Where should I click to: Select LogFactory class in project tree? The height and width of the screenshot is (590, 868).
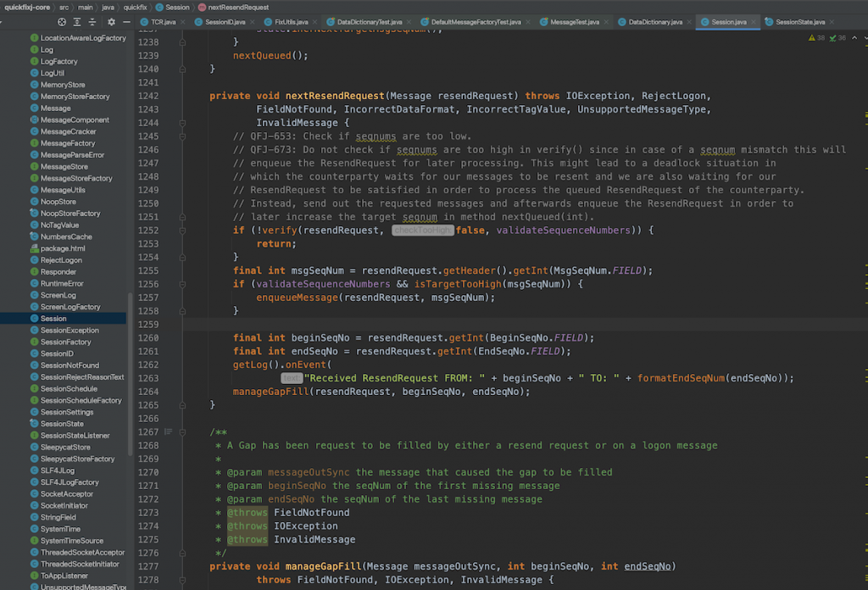[x=58, y=61]
